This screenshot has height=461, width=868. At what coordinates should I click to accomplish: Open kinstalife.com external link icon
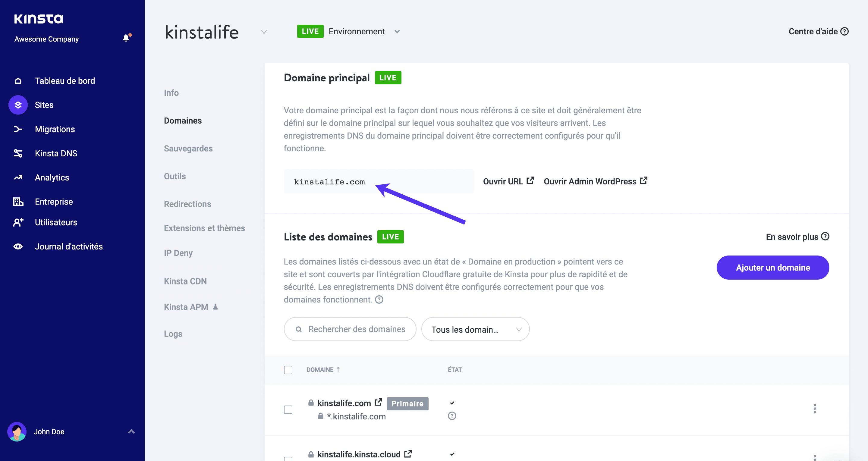(x=379, y=402)
